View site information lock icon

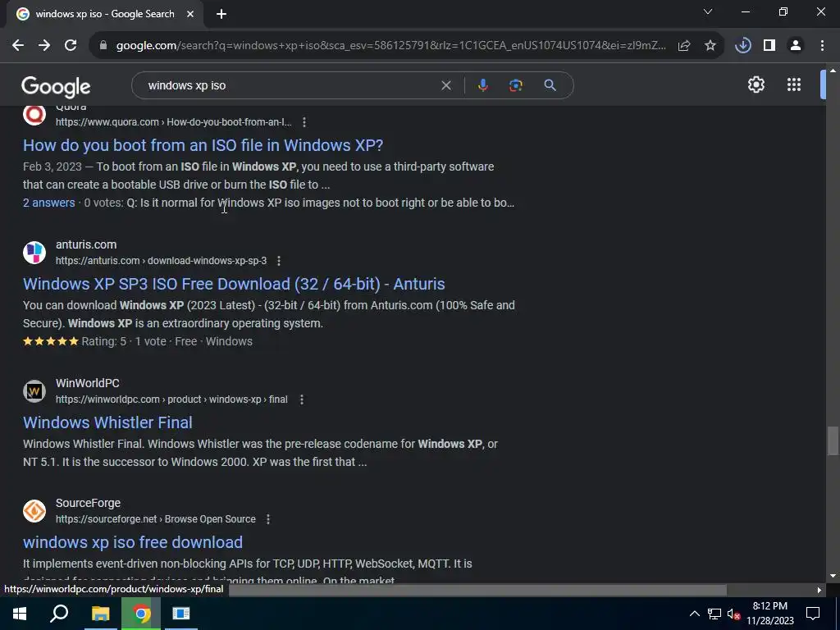(103, 46)
